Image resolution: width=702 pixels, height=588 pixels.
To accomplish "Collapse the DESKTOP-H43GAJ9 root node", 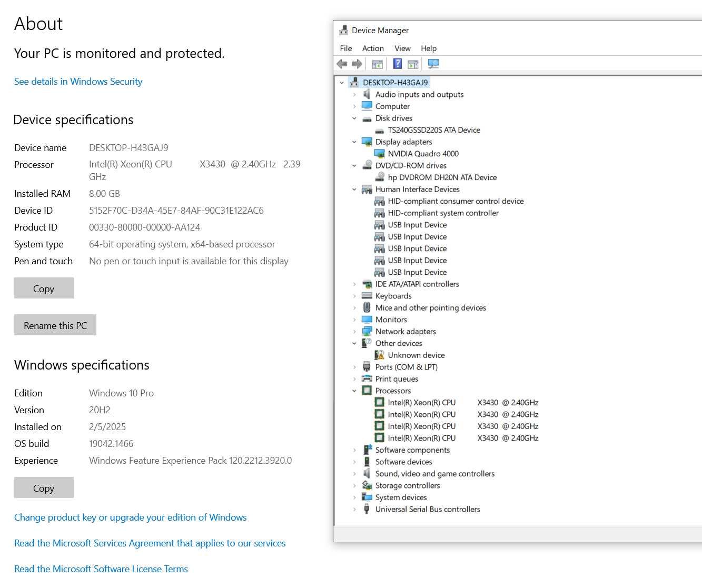I will pyautogui.click(x=342, y=83).
